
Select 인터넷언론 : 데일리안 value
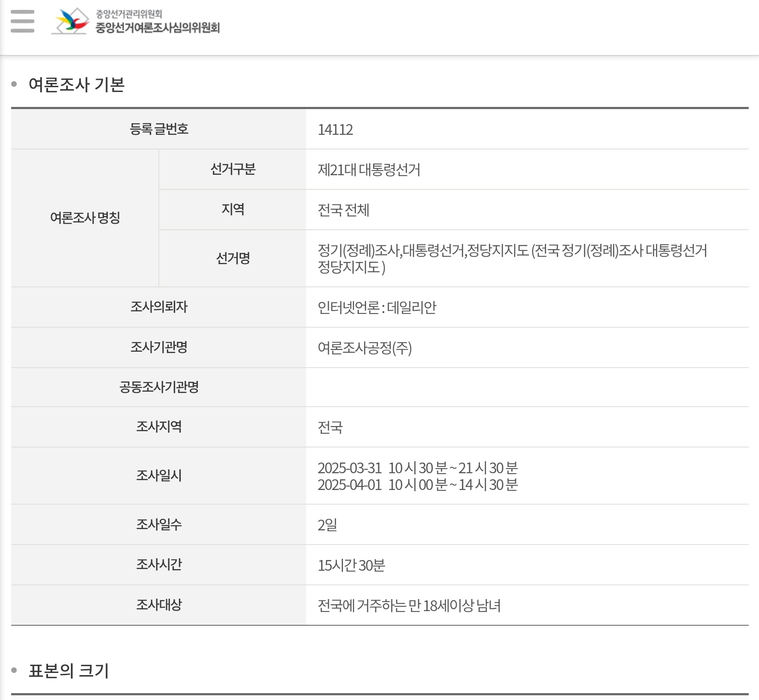coord(377,307)
